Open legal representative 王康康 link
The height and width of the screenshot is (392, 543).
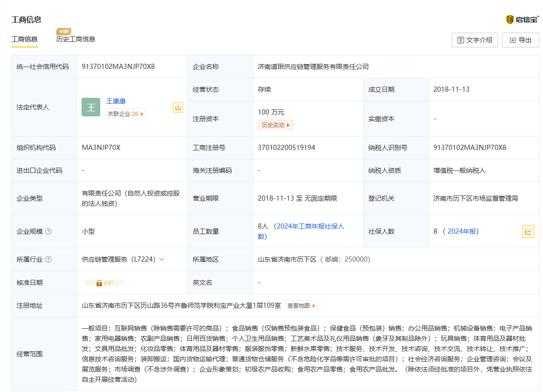116,101
